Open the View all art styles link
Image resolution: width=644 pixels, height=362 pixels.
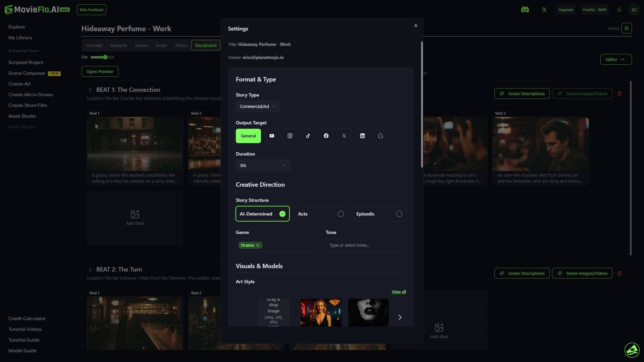[x=398, y=292]
